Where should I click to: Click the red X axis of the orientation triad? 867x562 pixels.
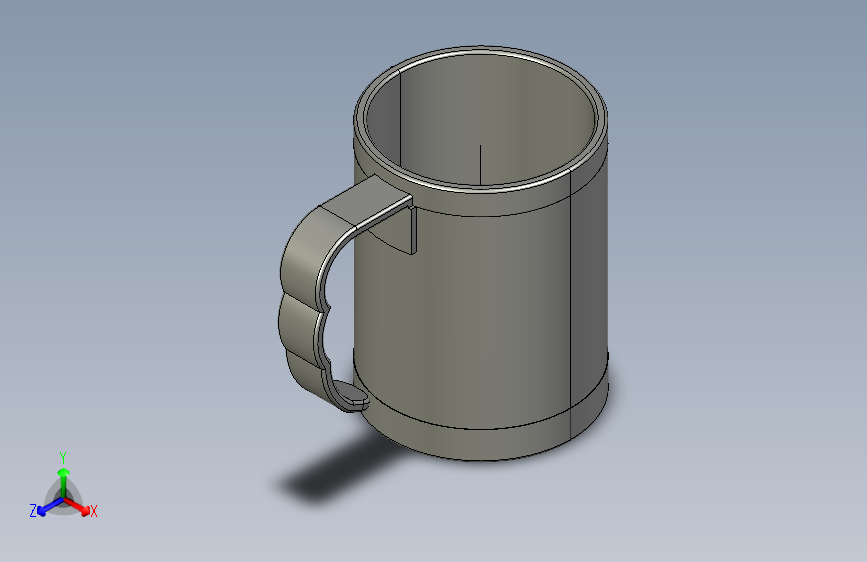click(77, 506)
